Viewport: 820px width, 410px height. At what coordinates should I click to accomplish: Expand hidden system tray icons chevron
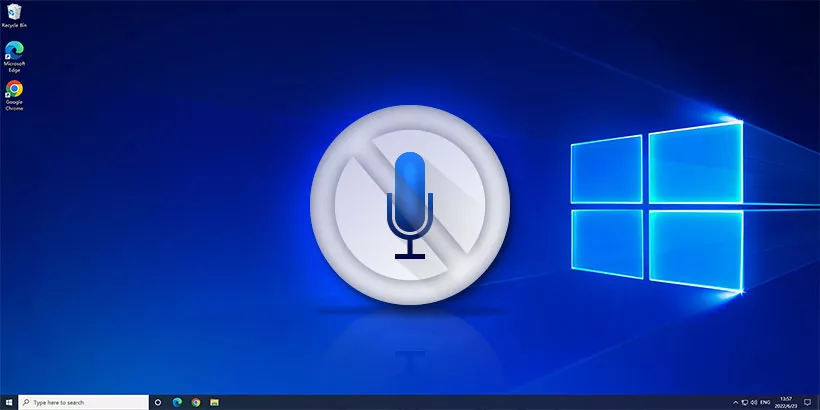pyautogui.click(x=736, y=403)
